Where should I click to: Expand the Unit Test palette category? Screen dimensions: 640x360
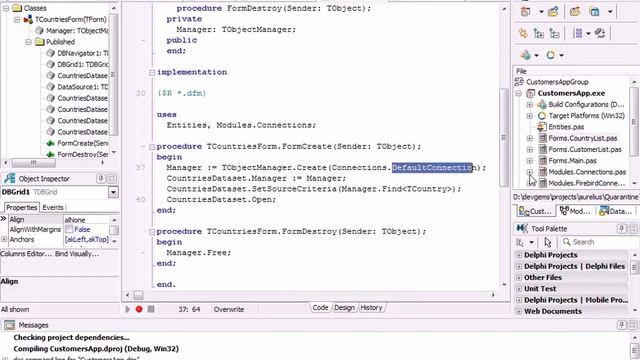(x=519, y=289)
